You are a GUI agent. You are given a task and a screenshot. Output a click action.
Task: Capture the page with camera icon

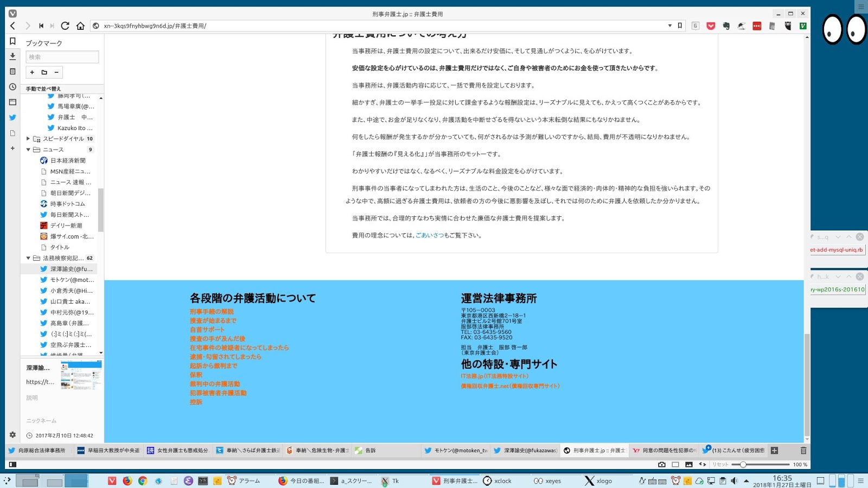pyautogui.click(x=661, y=464)
